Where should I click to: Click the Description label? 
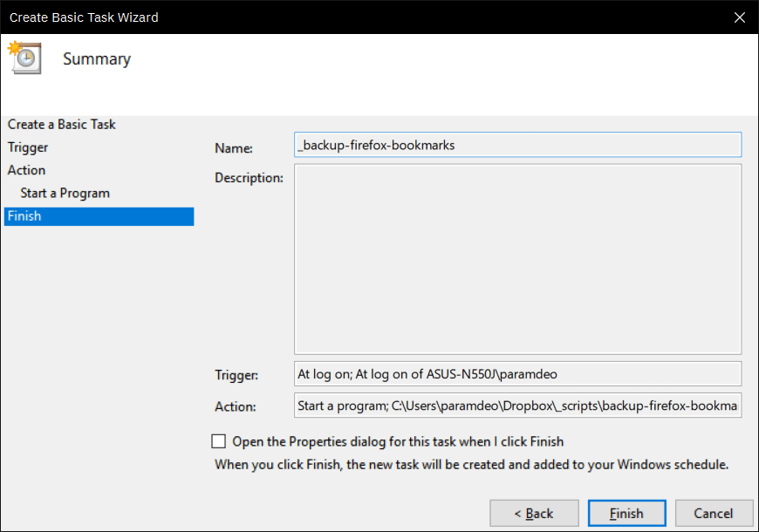[249, 178]
